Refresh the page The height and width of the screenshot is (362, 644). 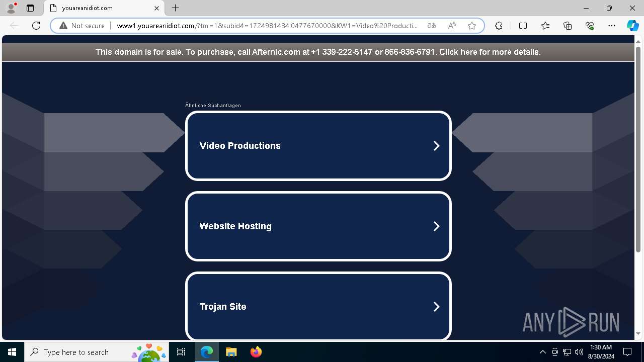tap(36, 26)
